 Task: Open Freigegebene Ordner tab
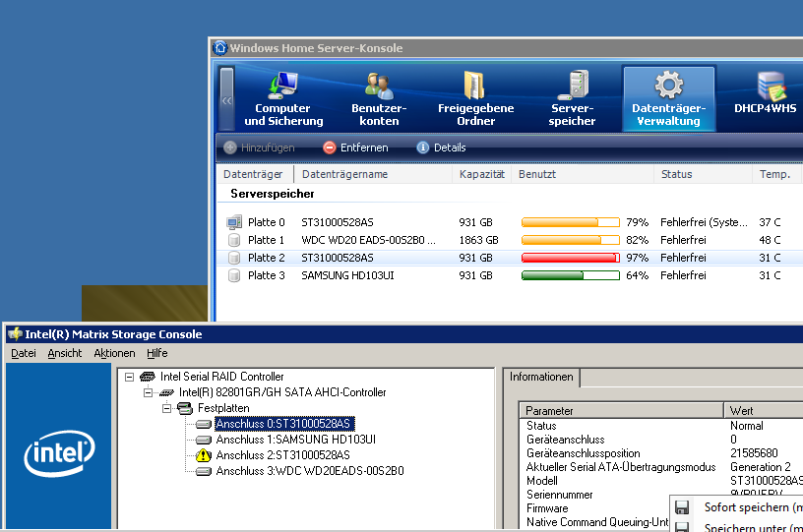[475, 98]
